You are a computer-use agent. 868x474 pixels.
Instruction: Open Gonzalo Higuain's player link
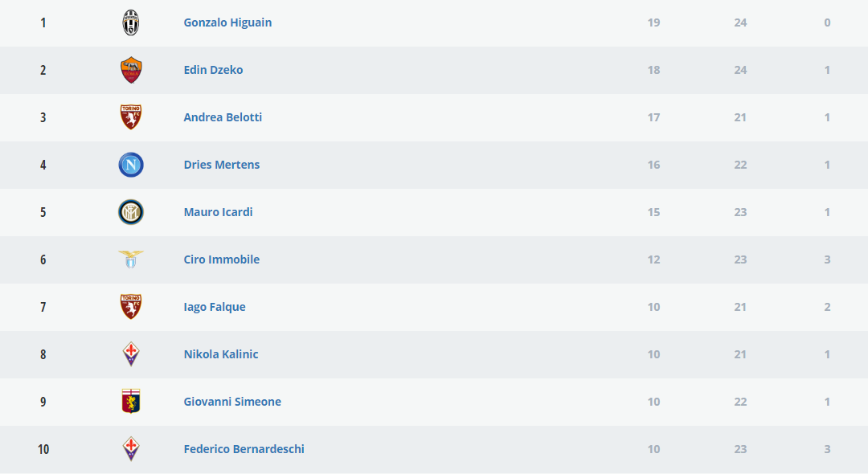click(x=227, y=22)
